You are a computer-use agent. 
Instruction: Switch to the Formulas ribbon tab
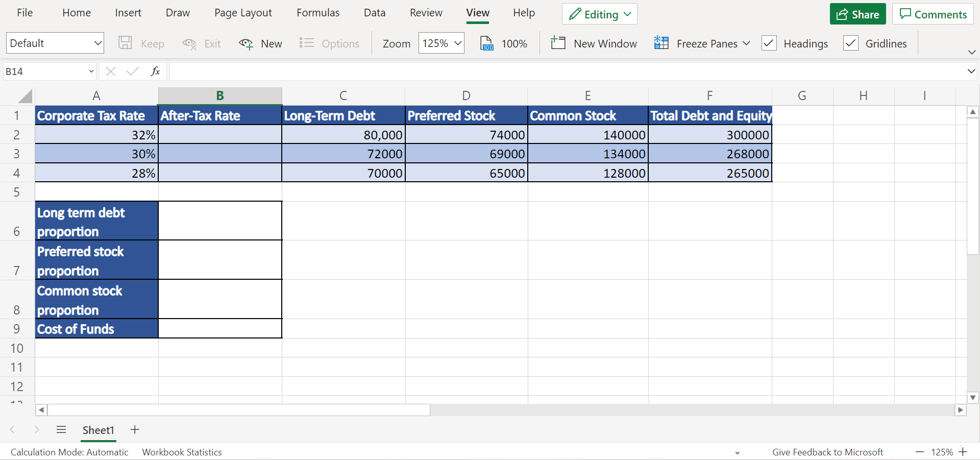tap(317, 13)
